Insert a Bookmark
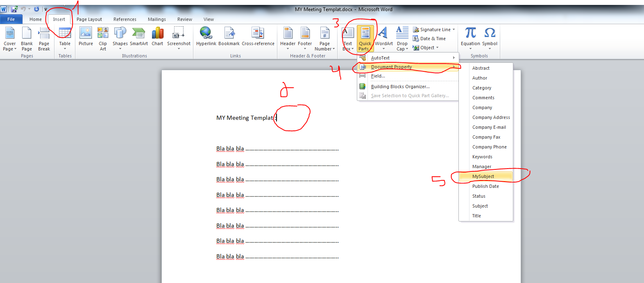Image resolution: width=644 pixels, height=283 pixels. (229, 37)
